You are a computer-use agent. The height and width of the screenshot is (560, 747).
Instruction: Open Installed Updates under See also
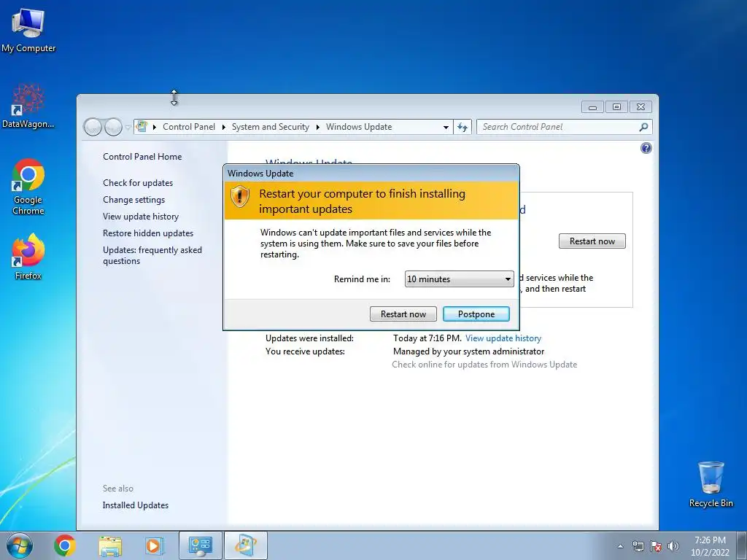pyautogui.click(x=135, y=505)
